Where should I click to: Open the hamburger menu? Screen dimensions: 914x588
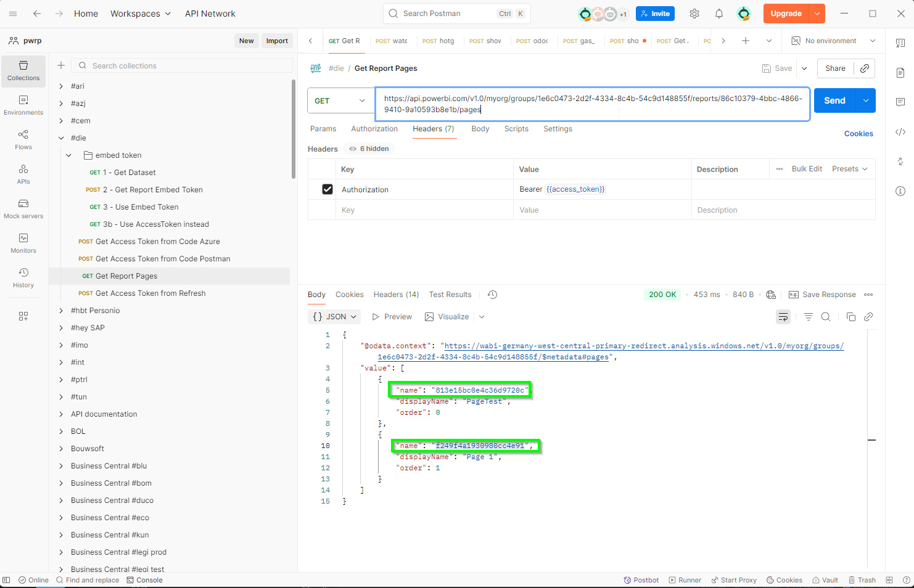(13, 14)
